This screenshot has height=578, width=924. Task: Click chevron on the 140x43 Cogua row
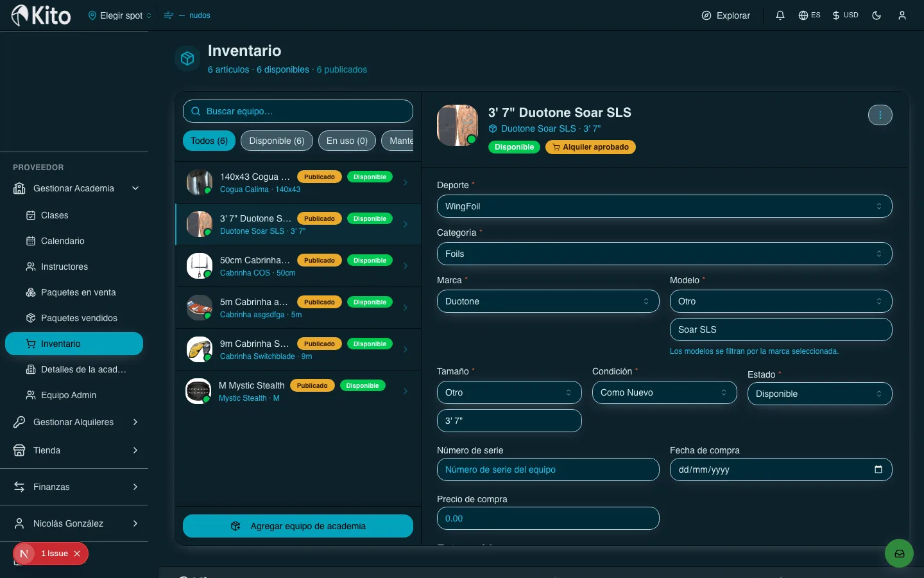click(406, 182)
